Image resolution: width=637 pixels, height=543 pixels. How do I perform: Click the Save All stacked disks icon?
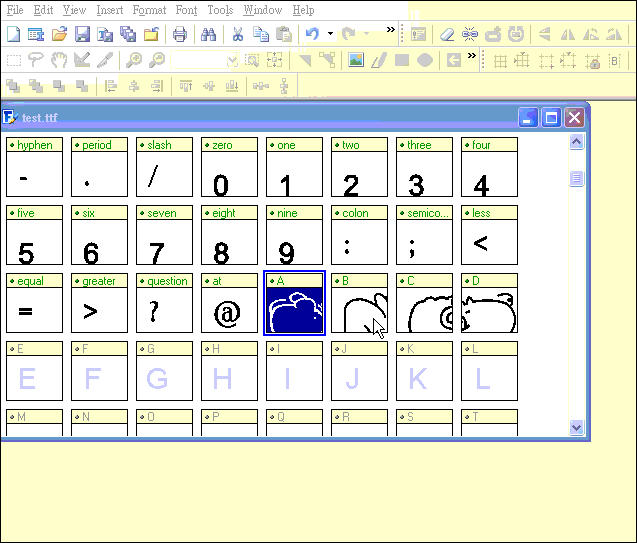pyautogui.click(x=128, y=35)
